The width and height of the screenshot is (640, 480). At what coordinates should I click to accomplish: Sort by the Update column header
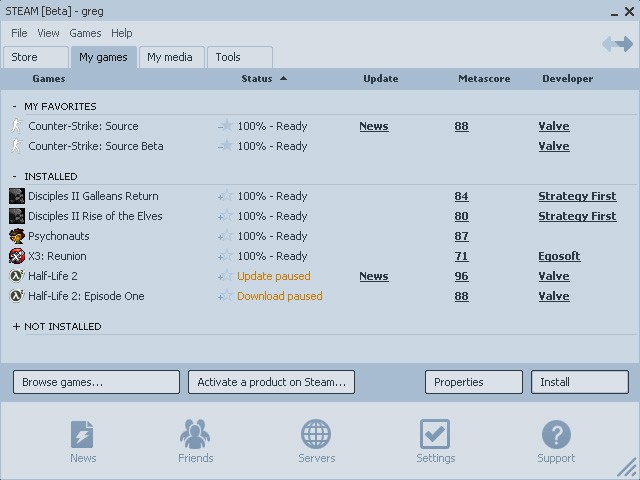coord(381,79)
